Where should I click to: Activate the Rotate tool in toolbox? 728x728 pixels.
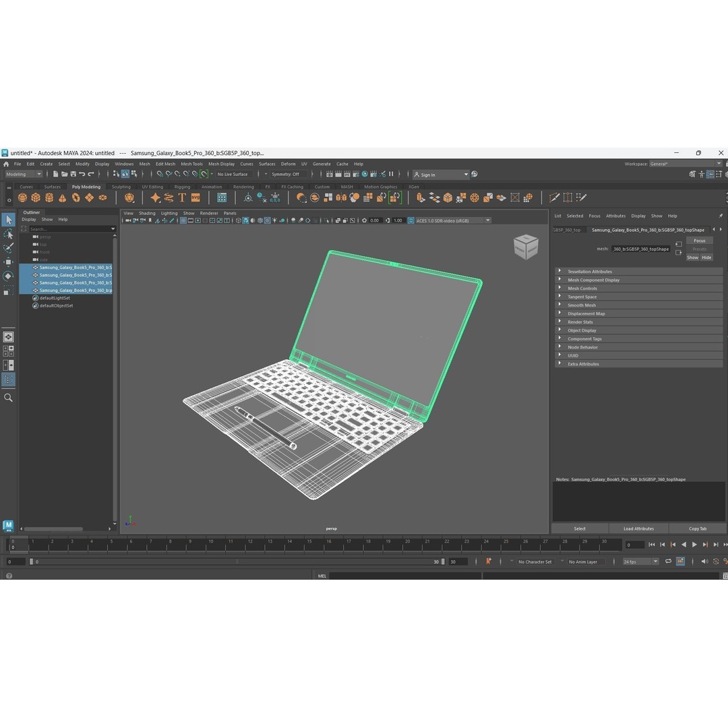pyautogui.click(x=8, y=276)
